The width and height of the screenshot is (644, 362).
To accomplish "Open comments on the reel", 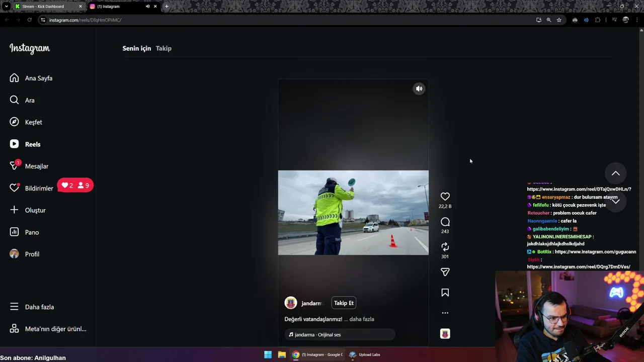I will pos(445,222).
